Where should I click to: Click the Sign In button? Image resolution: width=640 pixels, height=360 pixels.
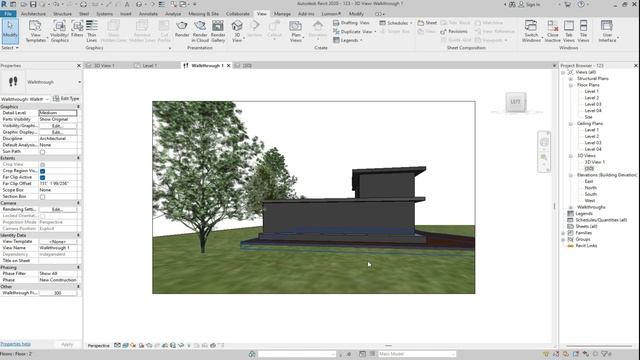click(529, 4)
